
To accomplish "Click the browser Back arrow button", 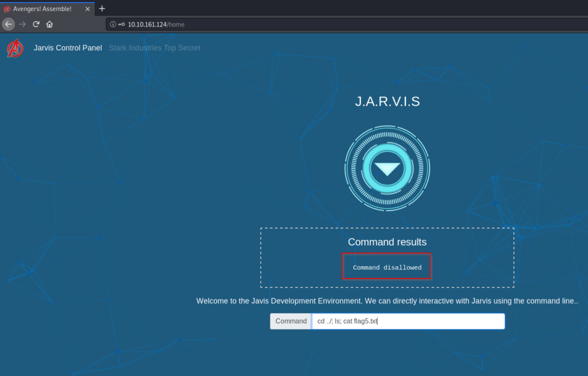I will (x=8, y=24).
